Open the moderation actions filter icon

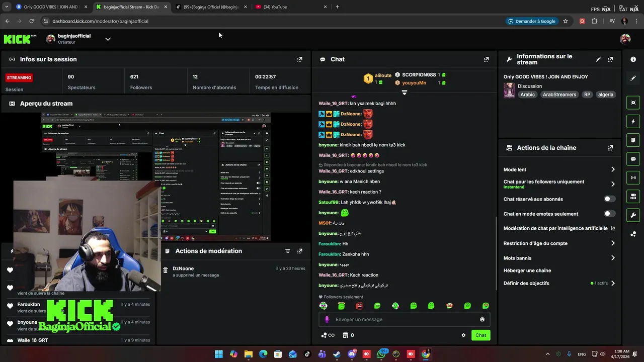(x=288, y=251)
